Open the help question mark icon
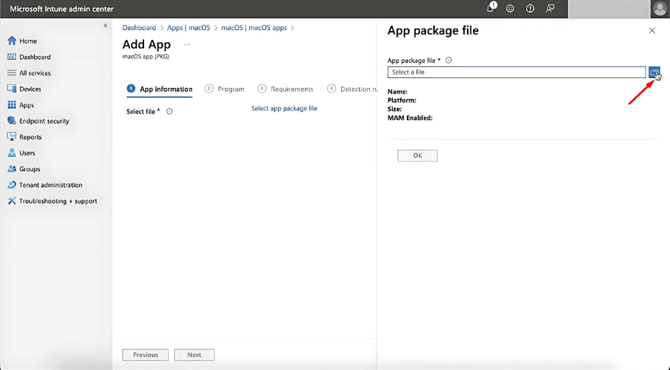 coord(530,9)
